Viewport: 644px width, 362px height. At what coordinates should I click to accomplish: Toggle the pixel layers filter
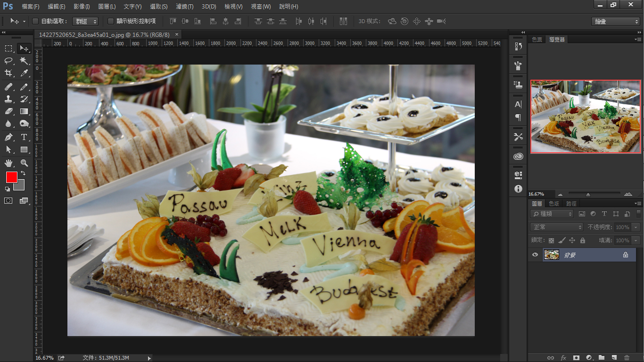click(582, 214)
